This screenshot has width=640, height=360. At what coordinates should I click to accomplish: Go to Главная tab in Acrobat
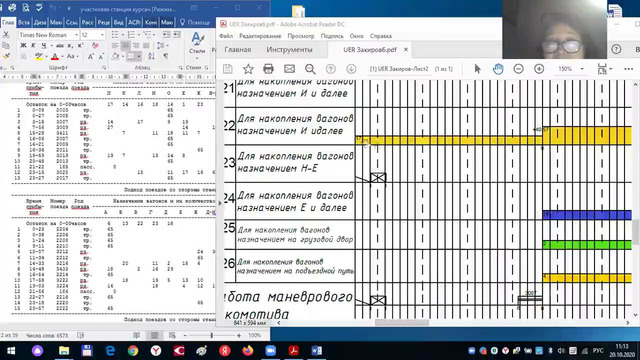(238, 50)
